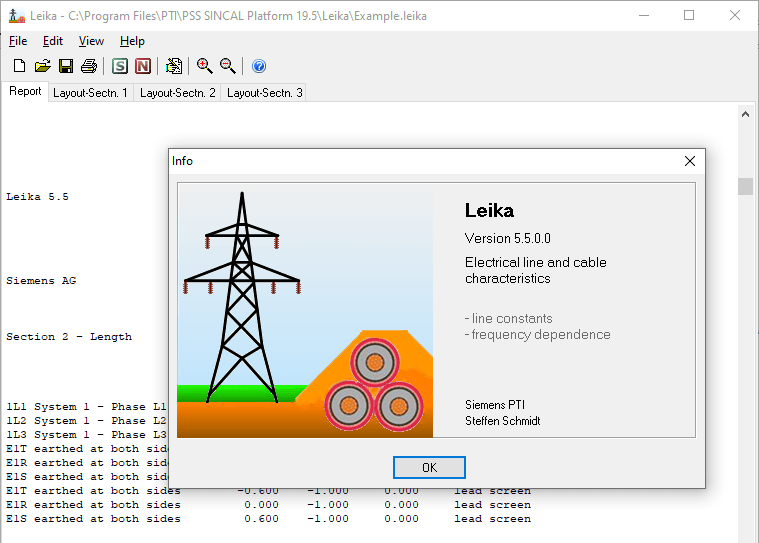Viewport: 759px width, 543px height.
Task: Click the green S toolbar icon
Action: pos(120,66)
